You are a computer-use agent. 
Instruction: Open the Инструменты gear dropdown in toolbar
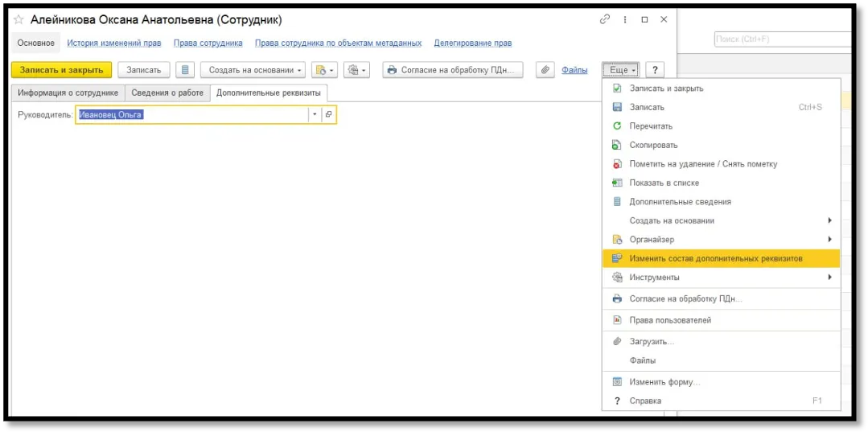coord(356,70)
